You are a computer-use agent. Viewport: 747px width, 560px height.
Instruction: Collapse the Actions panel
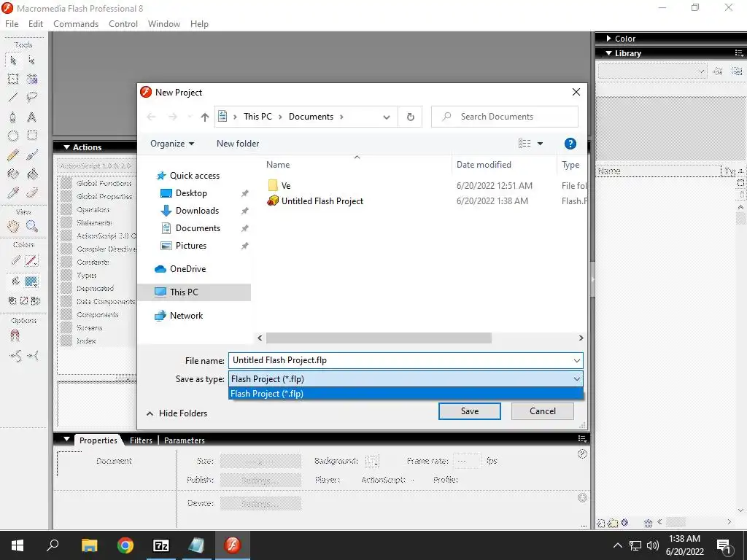[x=66, y=147]
